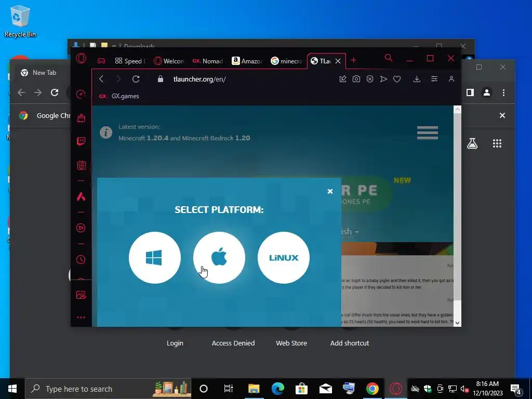Open Chrome profile avatar icon
The image size is (532, 399).
(486, 92)
